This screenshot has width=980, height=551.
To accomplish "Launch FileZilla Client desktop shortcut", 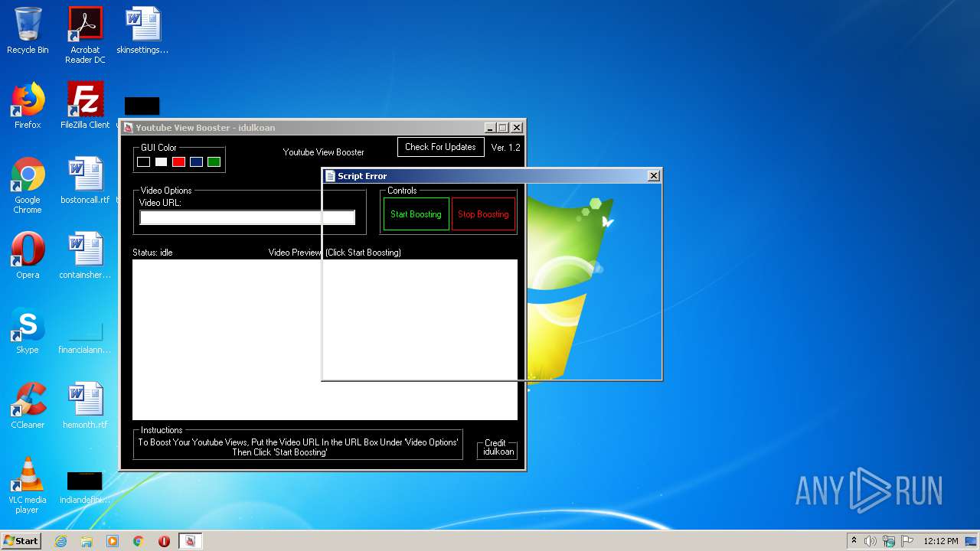I will point(85,106).
